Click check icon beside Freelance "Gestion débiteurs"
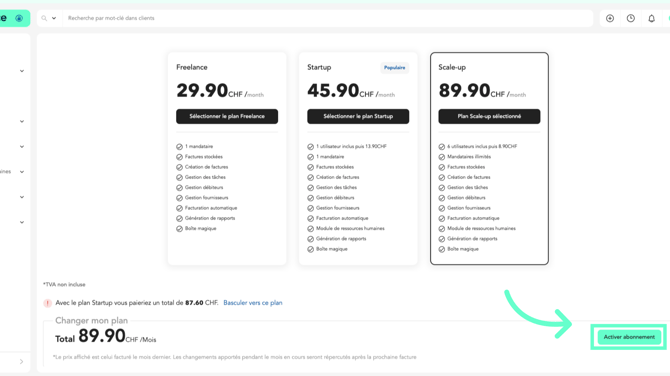 pyautogui.click(x=179, y=188)
